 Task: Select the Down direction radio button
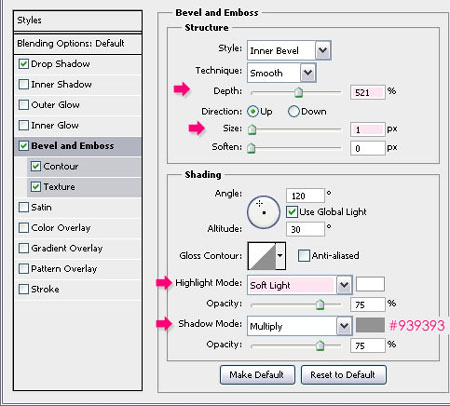293,112
